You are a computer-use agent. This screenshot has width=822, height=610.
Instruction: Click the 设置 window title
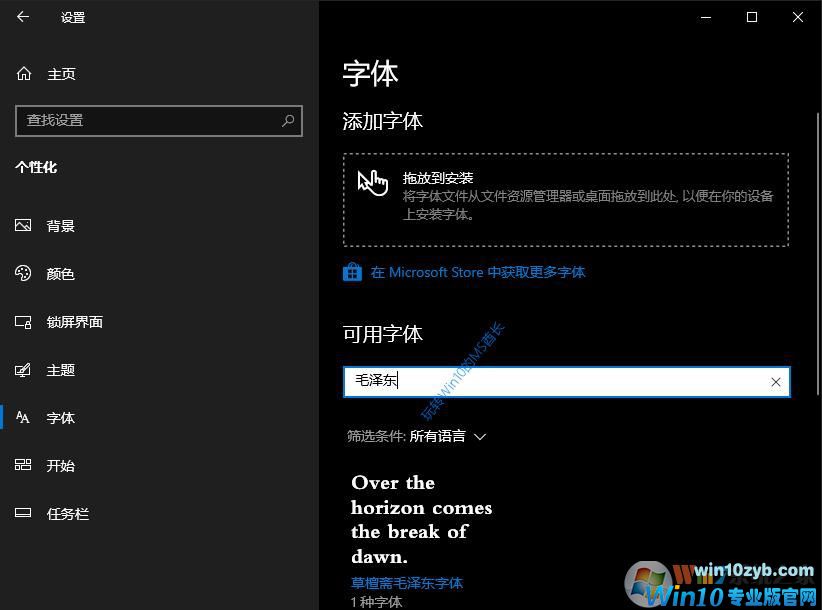73,17
